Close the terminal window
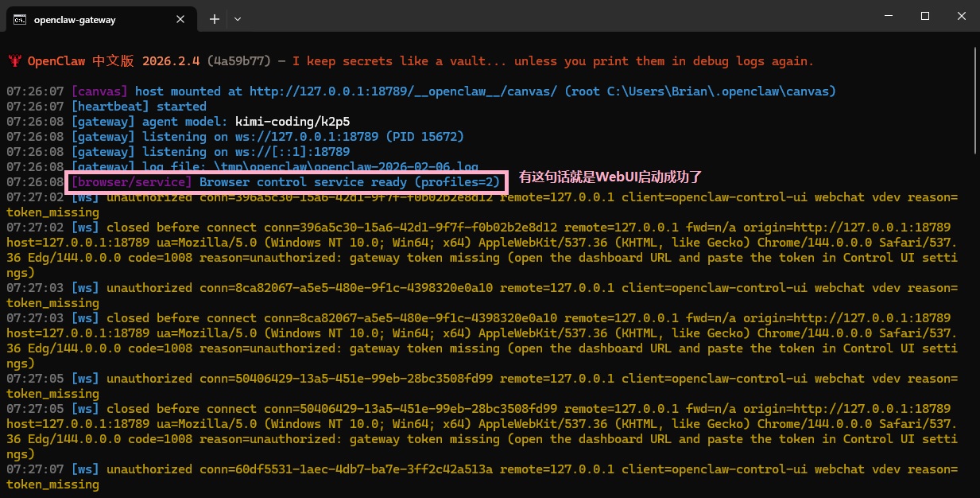 [962, 16]
